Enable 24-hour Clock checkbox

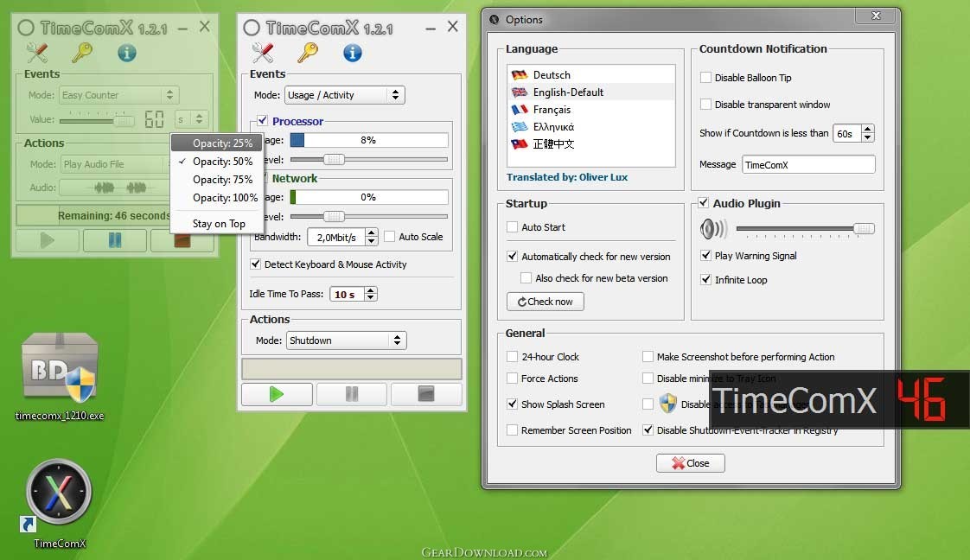512,357
